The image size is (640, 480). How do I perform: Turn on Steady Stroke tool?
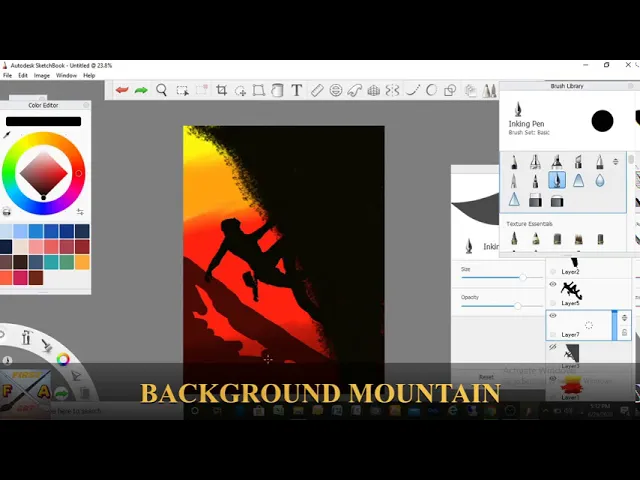(413, 90)
